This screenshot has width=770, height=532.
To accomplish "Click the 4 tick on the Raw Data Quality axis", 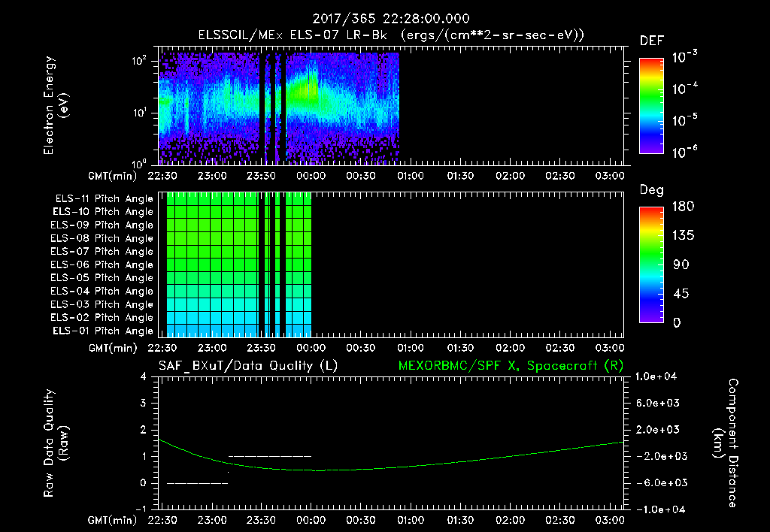I will (x=144, y=376).
